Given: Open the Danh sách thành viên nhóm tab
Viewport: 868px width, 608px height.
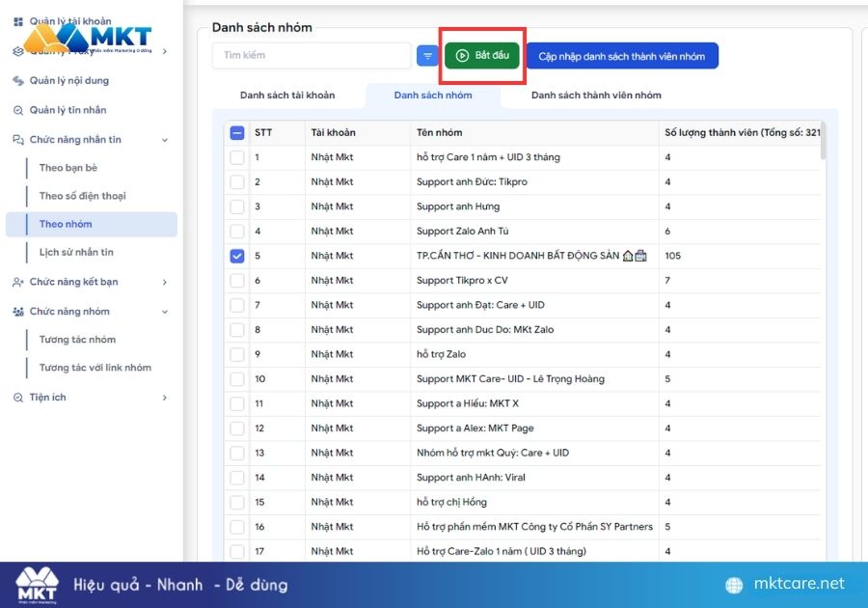Looking at the screenshot, I should pyautogui.click(x=596, y=96).
